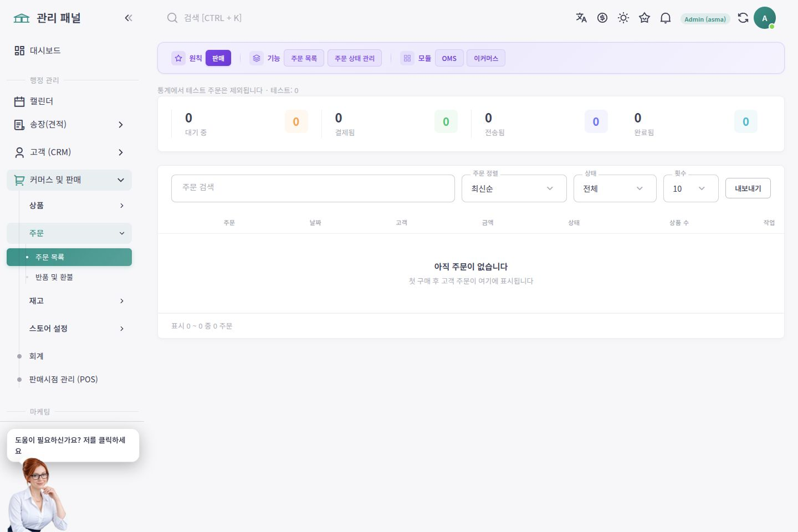This screenshot has width=798, height=532.
Task: Click the 주문 목록 chip button
Action: (304, 58)
